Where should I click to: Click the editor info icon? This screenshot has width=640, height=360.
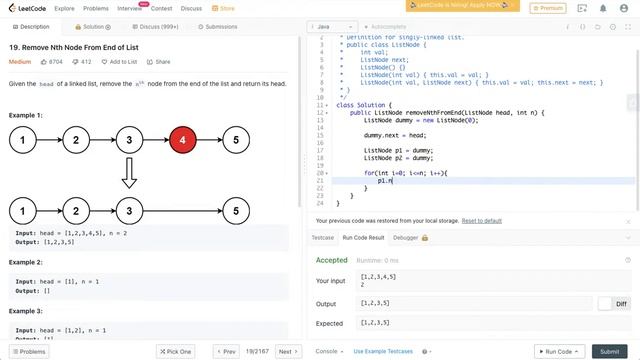[x=567, y=27]
